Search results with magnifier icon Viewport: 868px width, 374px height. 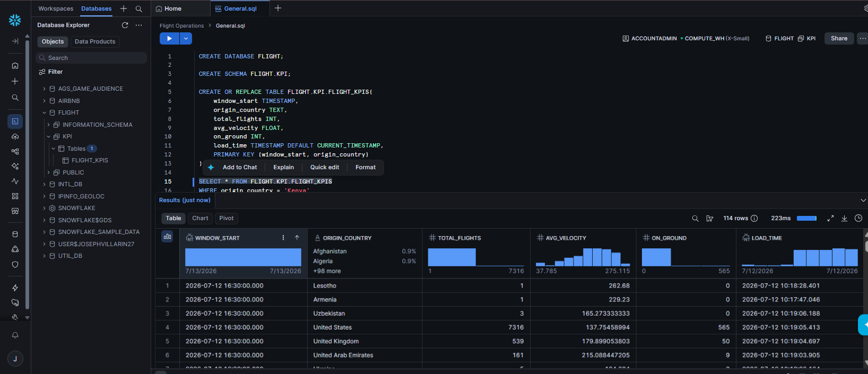[695, 218]
